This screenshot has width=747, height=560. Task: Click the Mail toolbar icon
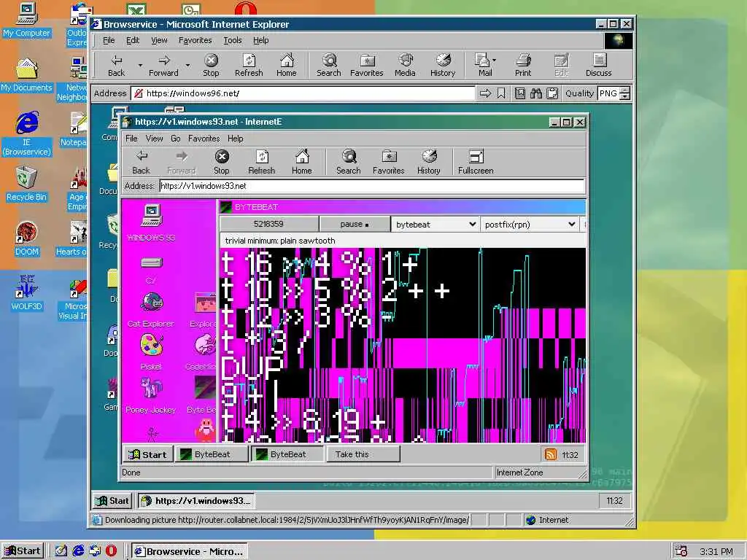482,65
